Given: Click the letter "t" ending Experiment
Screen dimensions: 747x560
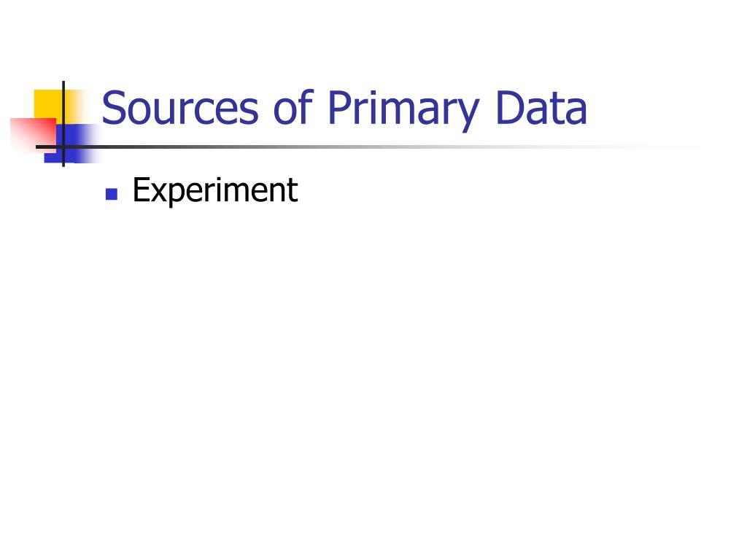Looking at the screenshot, I should point(293,191).
